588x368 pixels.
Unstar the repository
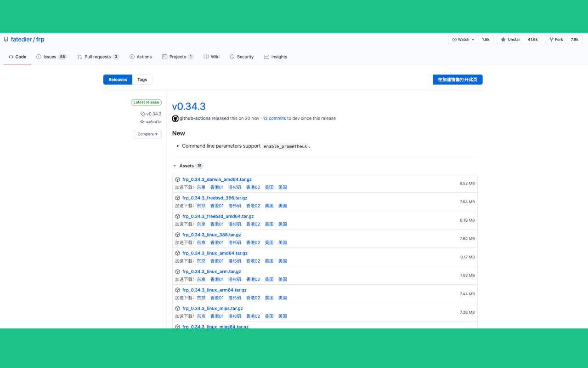510,40
